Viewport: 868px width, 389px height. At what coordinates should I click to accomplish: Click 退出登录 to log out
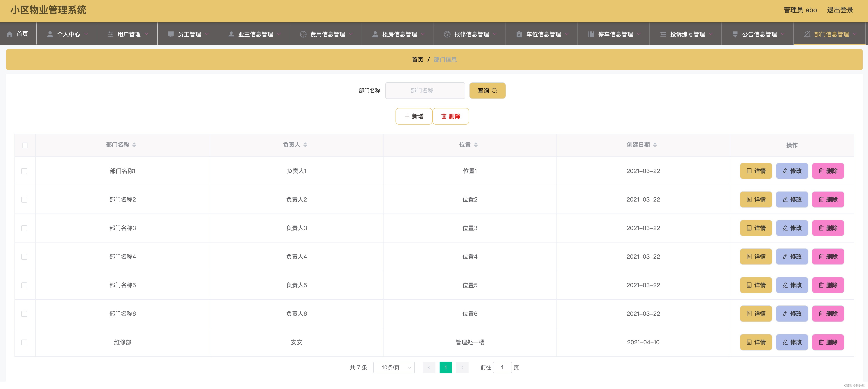click(840, 10)
